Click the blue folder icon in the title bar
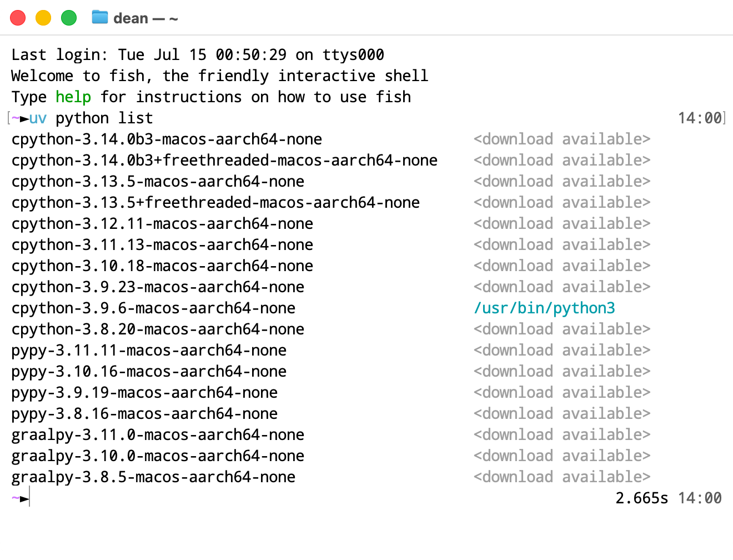 (x=100, y=18)
